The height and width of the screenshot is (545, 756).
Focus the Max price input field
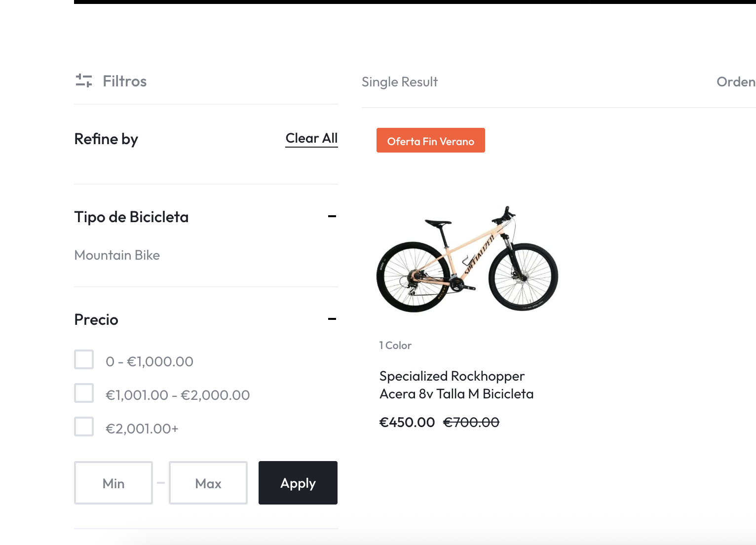tap(208, 483)
